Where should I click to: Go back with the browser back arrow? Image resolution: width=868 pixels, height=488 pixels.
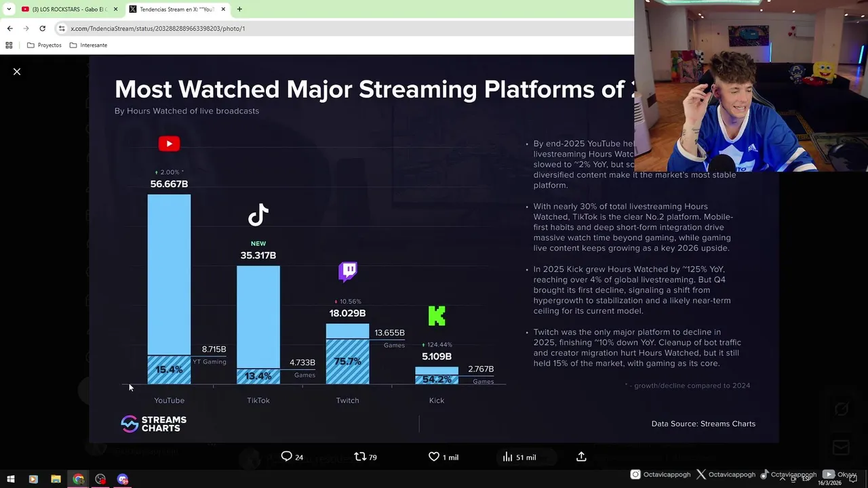(x=9, y=28)
